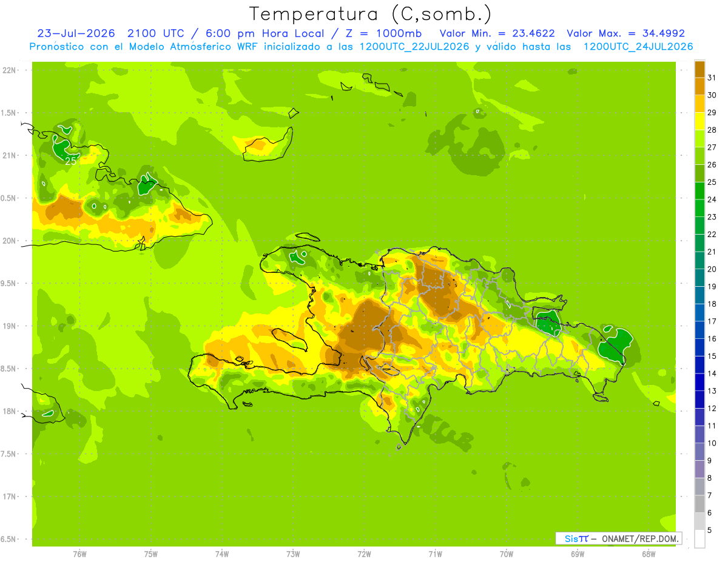
Task: Pick the green swatch between 24 and 25
Action: point(699,191)
